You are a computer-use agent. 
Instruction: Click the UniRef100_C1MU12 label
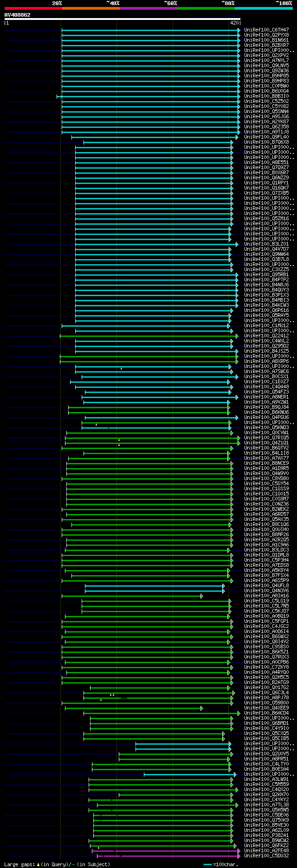point(266,326)
